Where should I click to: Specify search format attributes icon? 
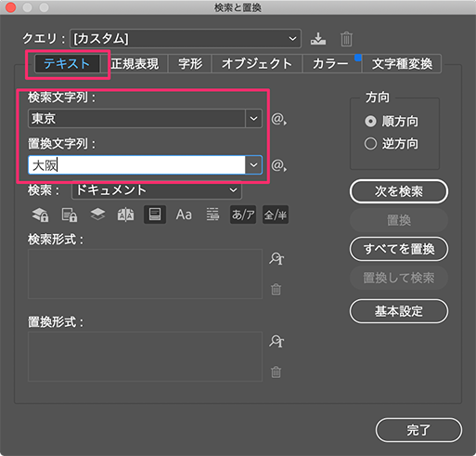click(x=277, y=258)
